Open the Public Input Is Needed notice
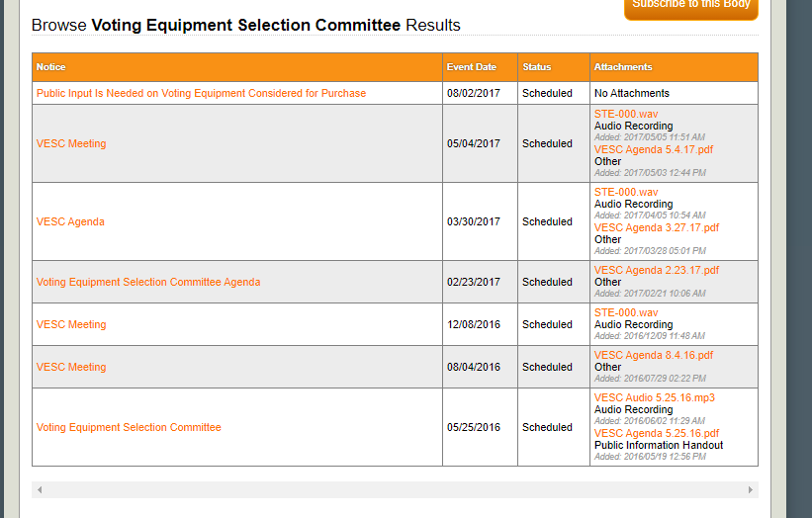 201,93
